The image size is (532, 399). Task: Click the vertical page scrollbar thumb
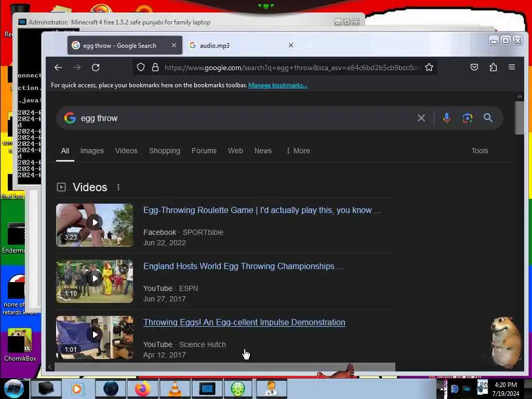coord(520,118)
